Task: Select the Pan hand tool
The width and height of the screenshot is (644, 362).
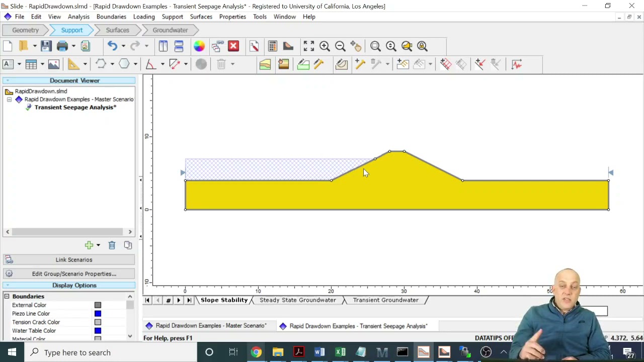Action: [356, 46]
